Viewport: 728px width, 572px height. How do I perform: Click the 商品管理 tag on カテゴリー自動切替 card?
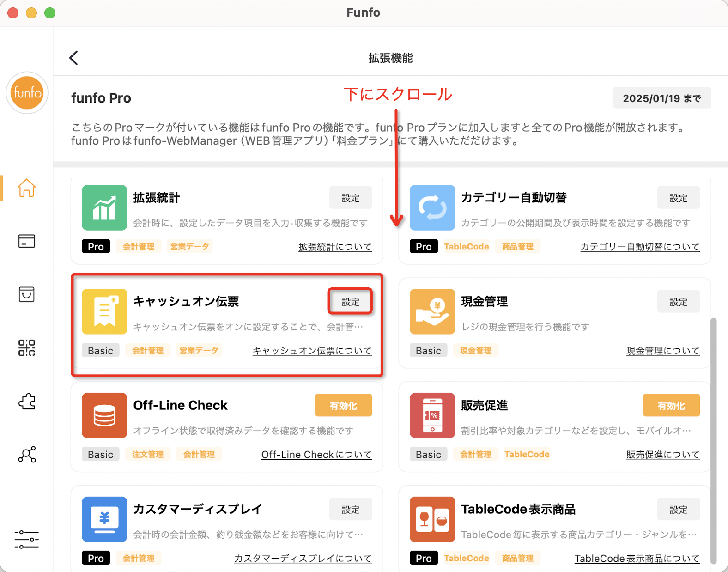coord(518,246)
